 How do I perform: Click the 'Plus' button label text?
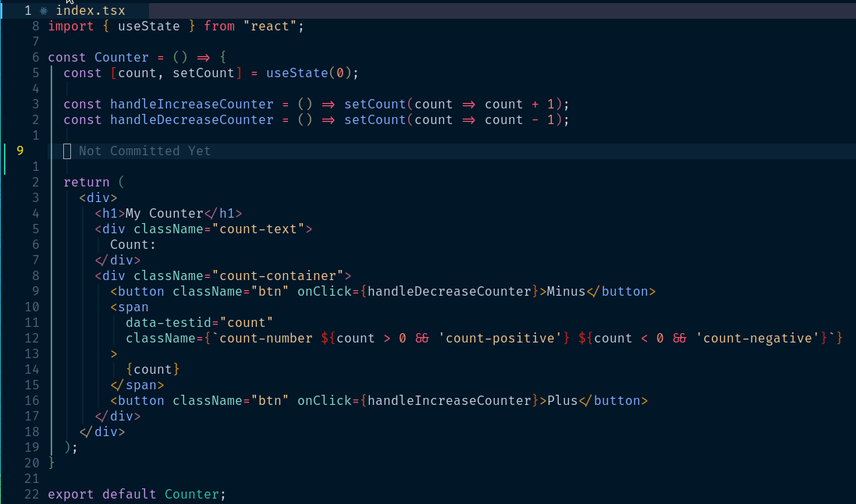[x=563, y=401]
